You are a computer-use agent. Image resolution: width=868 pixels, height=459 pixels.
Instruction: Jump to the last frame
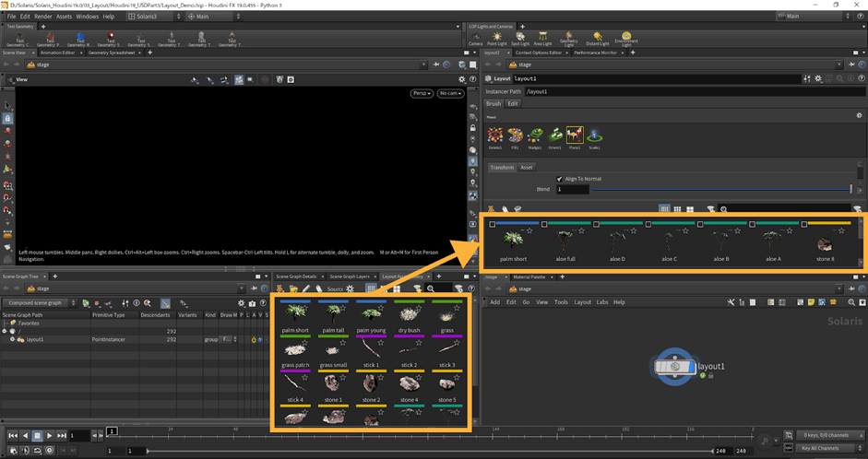[62, 436]
